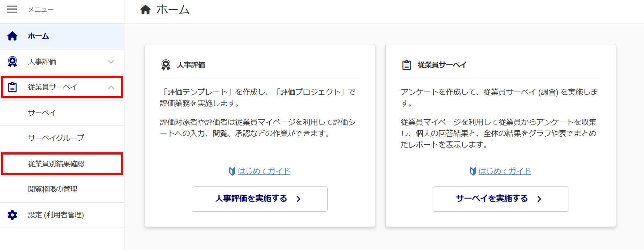Click サーベイを実施する button
The image size is (644, 250).
tap(500, 199)
